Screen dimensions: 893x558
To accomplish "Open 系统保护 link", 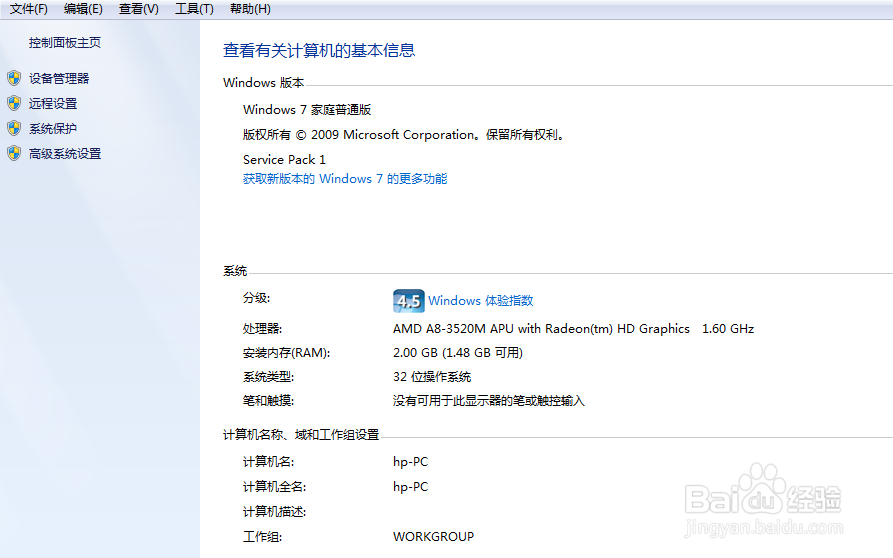I will (x=53, y=129).
